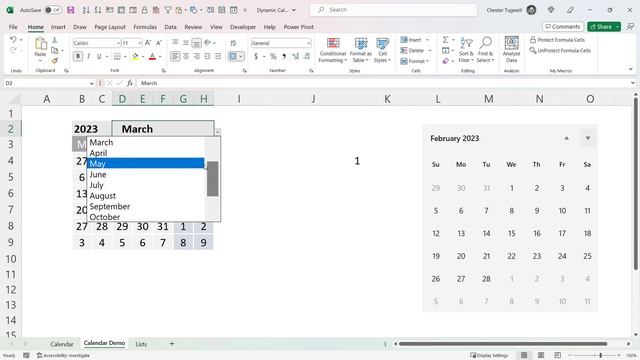Open the General number format dropdown
This screenshot has height=360, width=640.
coord(308,43)
